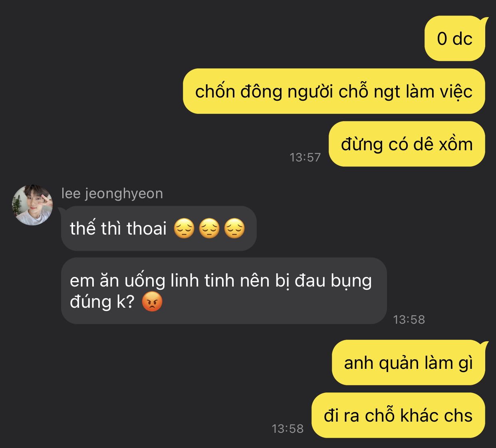Select the "0 dc" message bubble
The image size is (496, 448).
455,39
